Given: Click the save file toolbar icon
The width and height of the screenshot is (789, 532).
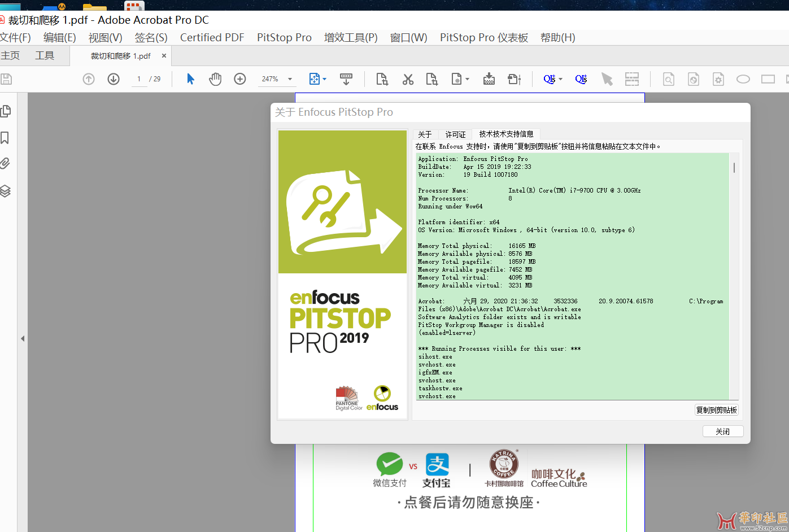Looking at the screenshot, I should click(x=6, y=79).
